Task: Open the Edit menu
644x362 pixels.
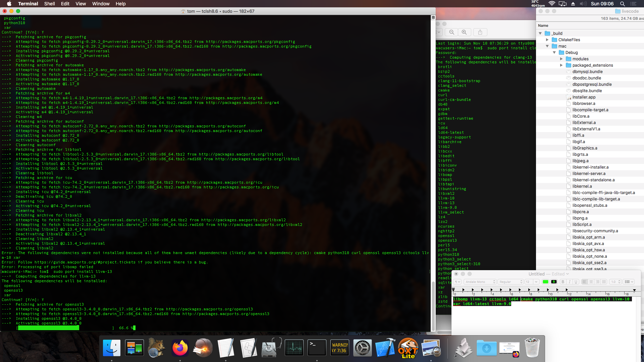Action: point(65,4)
